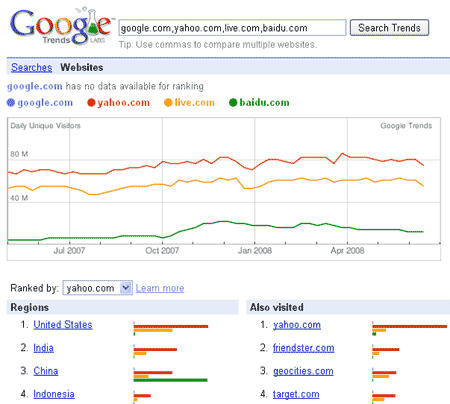Click the red yahoo.com legend dot
Image resolution: width=450 pixels, height=404 pixels.
click(91, 103)
